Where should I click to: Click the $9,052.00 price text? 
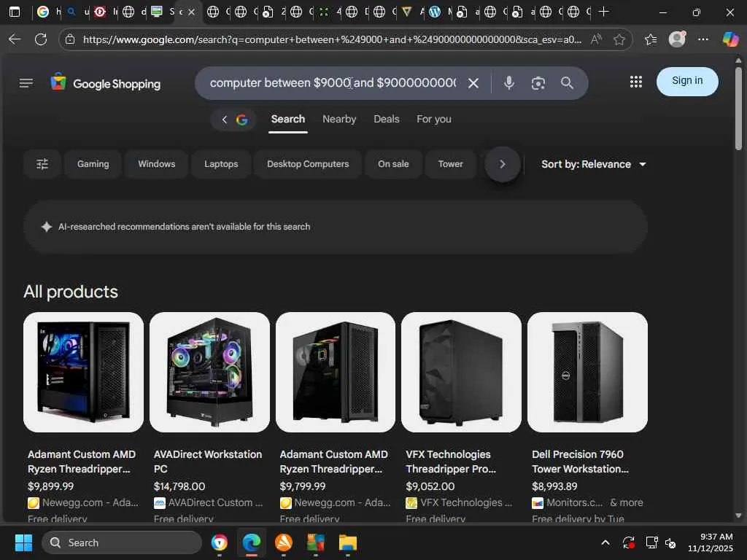[x=430, y=486]
